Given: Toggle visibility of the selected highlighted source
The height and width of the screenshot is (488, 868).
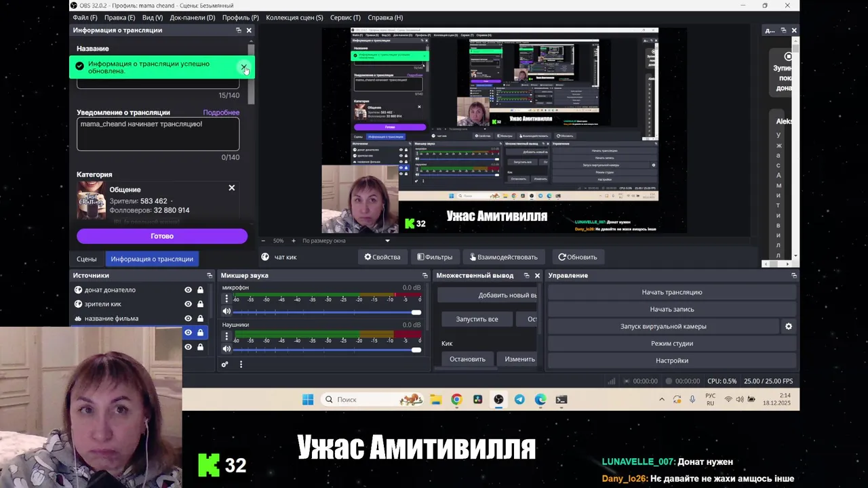Looking at the screenshot, I should tap(189, 333).
